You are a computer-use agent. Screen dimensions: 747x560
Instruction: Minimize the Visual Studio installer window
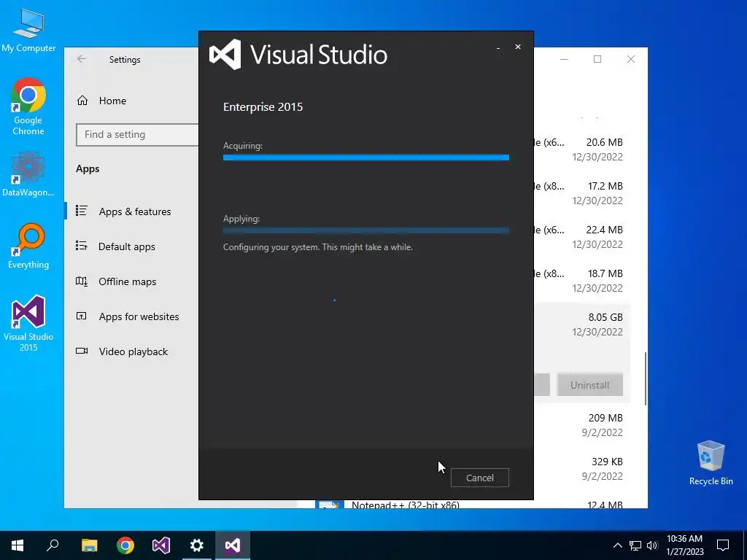(498, 47)
